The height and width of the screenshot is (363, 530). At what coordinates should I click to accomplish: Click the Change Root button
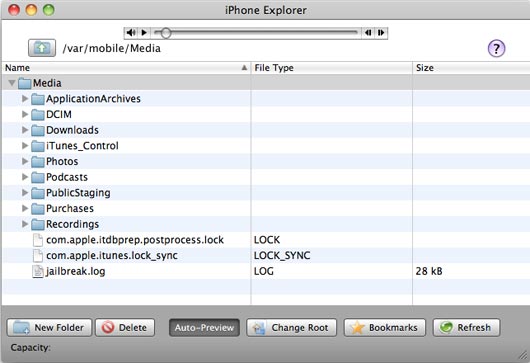coord(291,328)
